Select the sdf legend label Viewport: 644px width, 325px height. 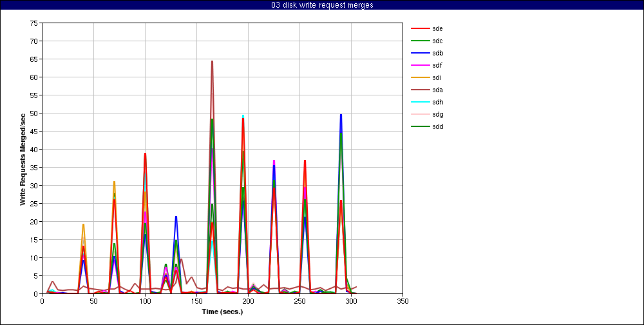pyautogui.click(x=437, y=65)
